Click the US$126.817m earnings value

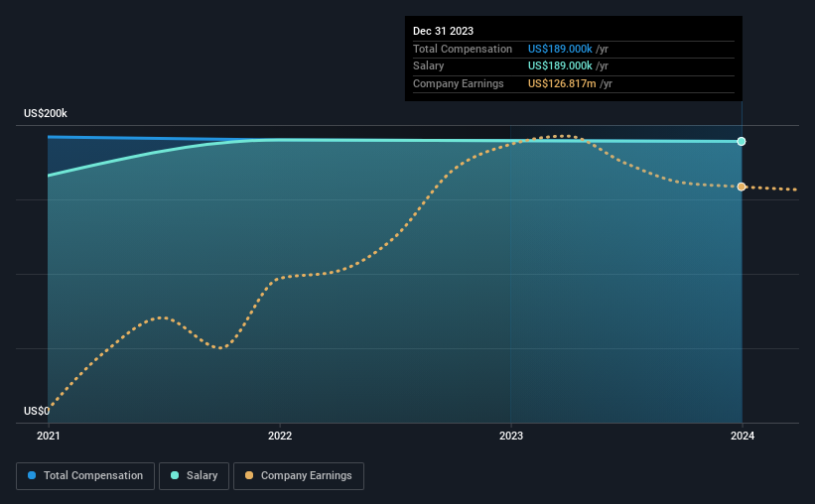coord(562,83)
